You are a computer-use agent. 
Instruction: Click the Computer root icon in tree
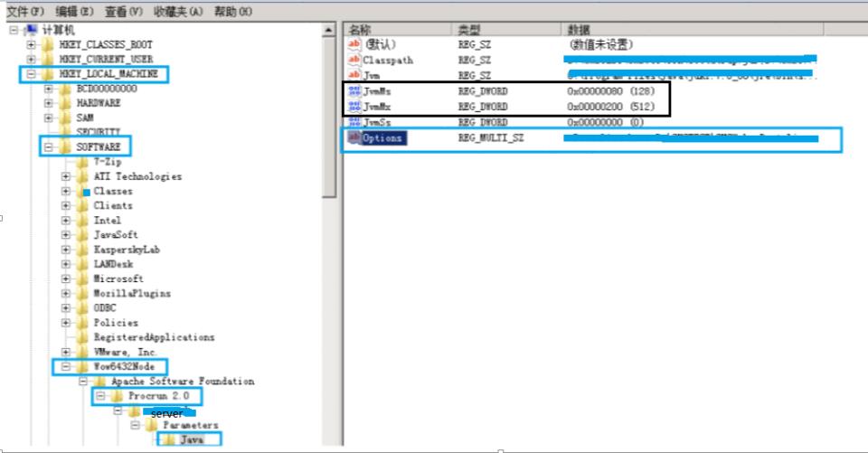32,29
